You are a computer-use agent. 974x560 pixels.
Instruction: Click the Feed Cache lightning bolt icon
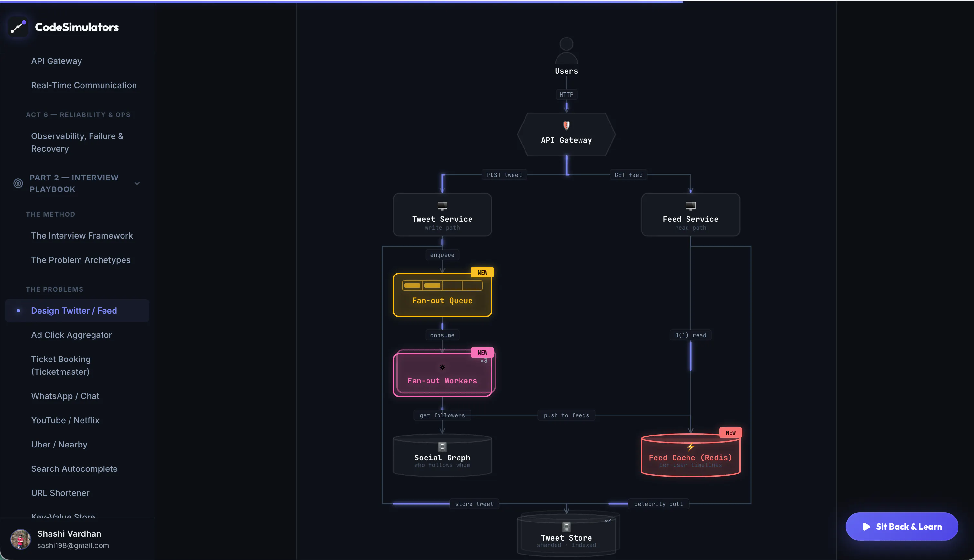click(x=690, y=447)
